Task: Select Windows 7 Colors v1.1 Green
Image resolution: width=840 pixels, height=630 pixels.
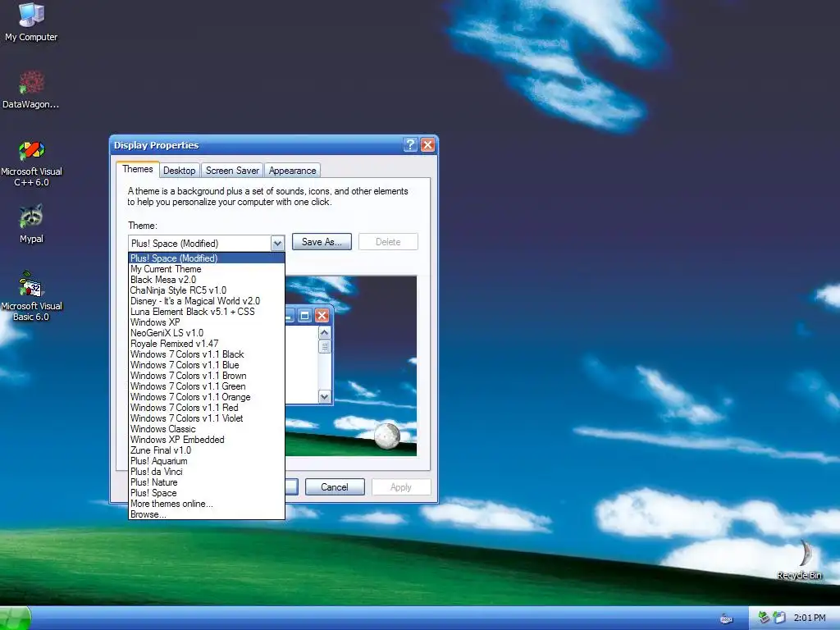Action: tap(206, 386)
